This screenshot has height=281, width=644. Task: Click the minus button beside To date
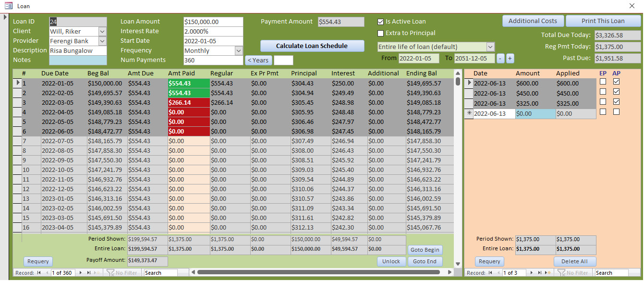pyautogui.click(x=500, y=58)
